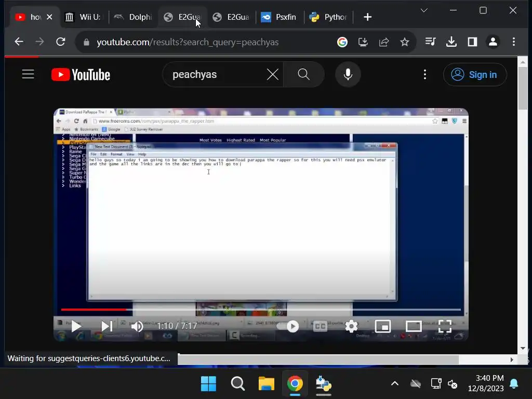Screen dimensions: 532x399
Task: Switch to the second E2Gua tab
Action: (x=231, y=17)
